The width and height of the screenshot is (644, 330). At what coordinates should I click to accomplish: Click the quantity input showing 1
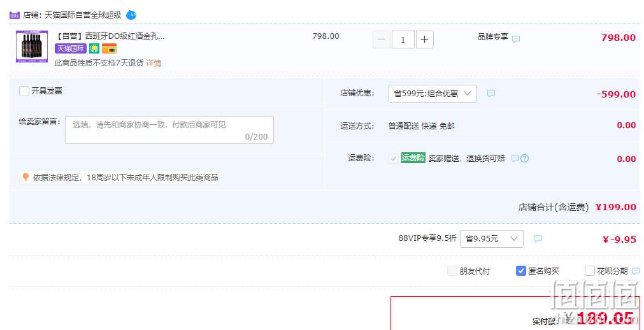[x=403, y=40]
